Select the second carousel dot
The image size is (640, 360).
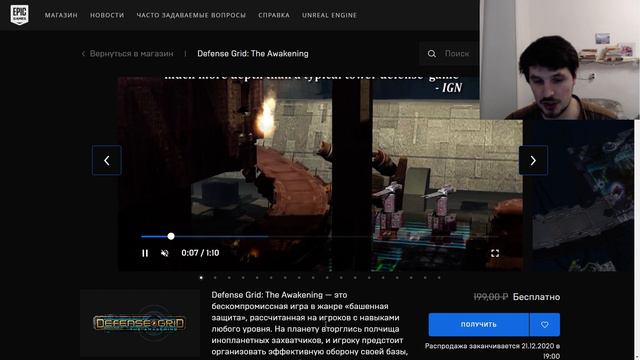coord(215,278)
